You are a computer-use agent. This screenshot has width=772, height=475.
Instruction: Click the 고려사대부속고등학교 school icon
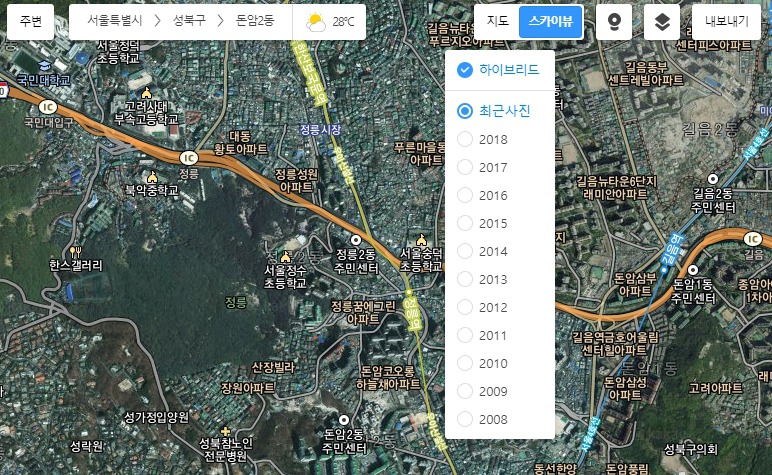coord(146,93)
